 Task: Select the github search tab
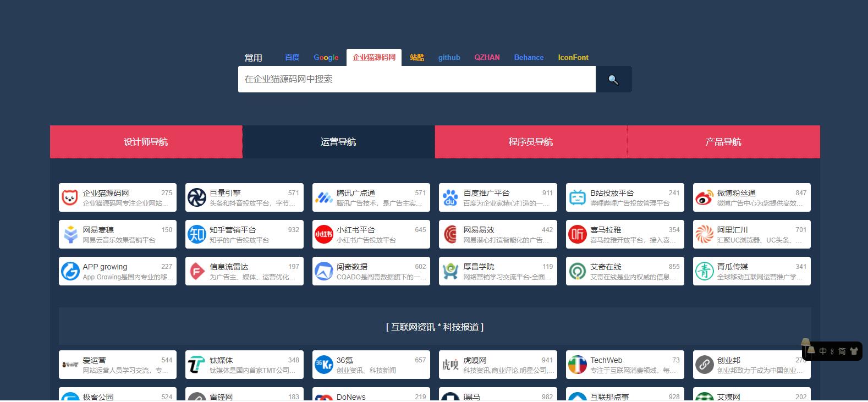(449, 57)
